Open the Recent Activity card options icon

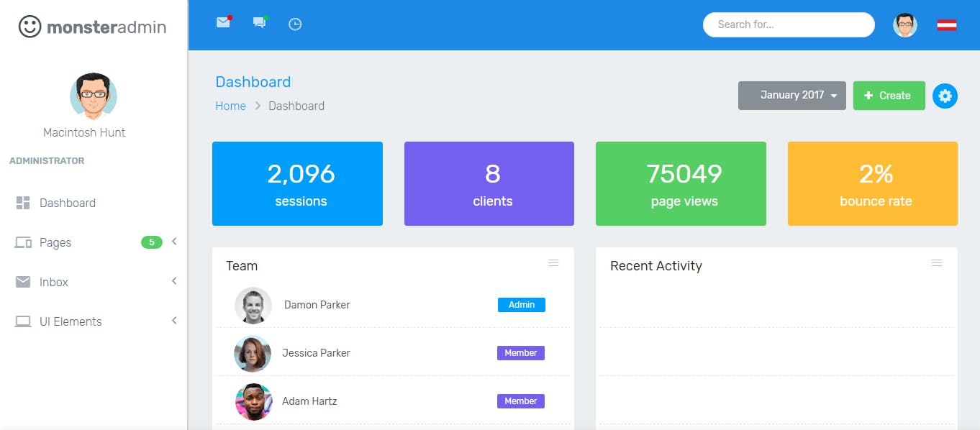936,263
